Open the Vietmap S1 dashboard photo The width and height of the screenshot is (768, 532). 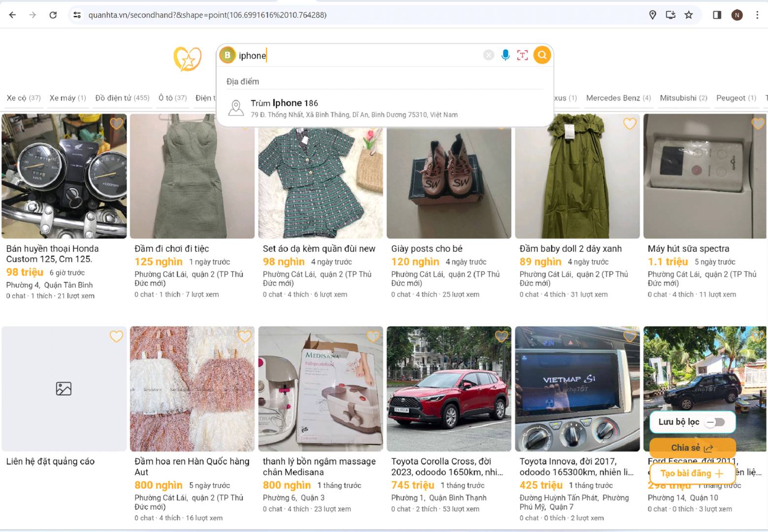[x=577, y=389]
